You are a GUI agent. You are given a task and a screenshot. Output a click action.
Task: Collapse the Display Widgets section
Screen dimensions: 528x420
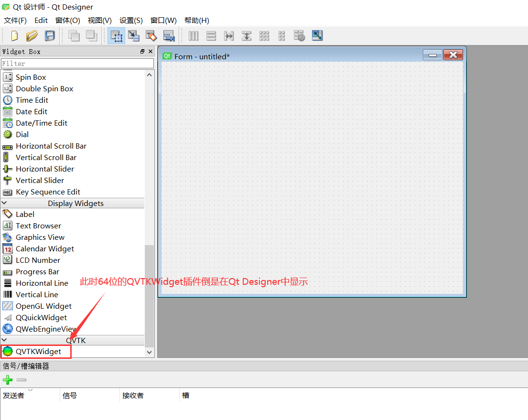5,203
